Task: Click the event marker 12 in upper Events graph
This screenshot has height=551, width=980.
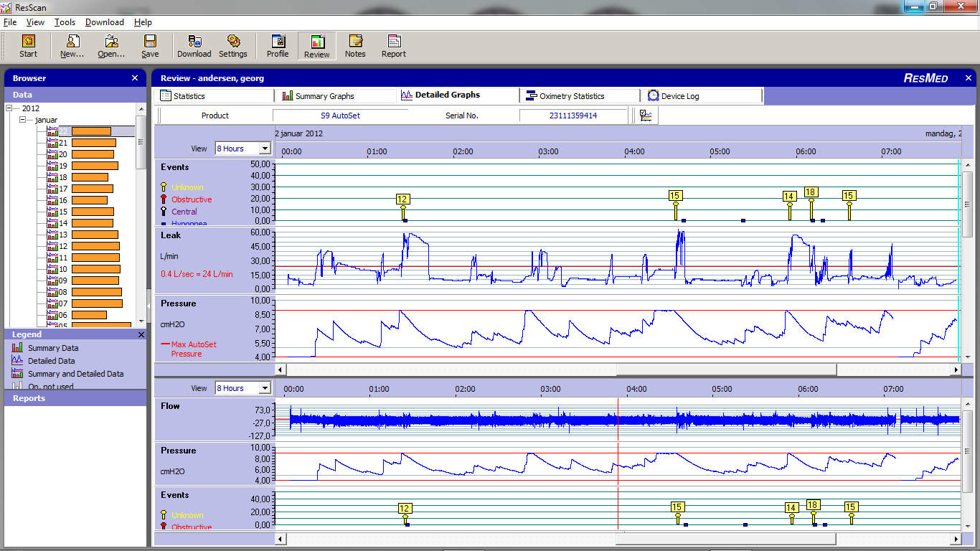Action: tap(402, 199)
